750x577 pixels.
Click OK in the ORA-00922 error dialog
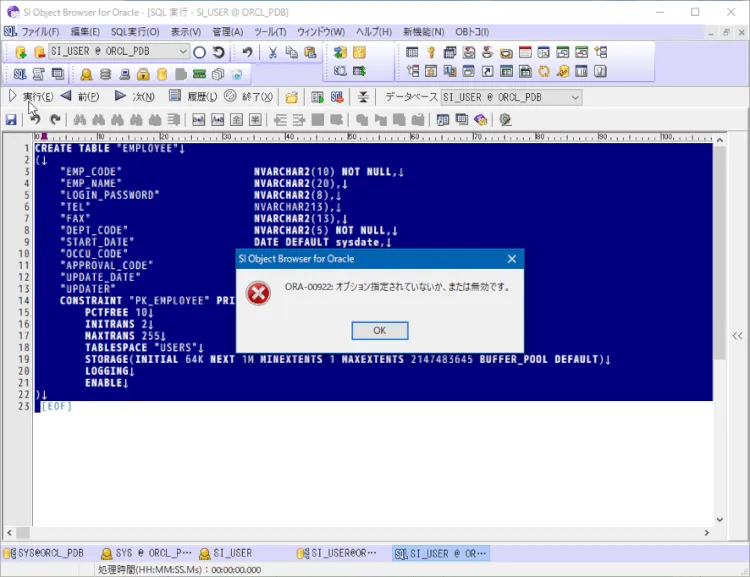[380, 331]
